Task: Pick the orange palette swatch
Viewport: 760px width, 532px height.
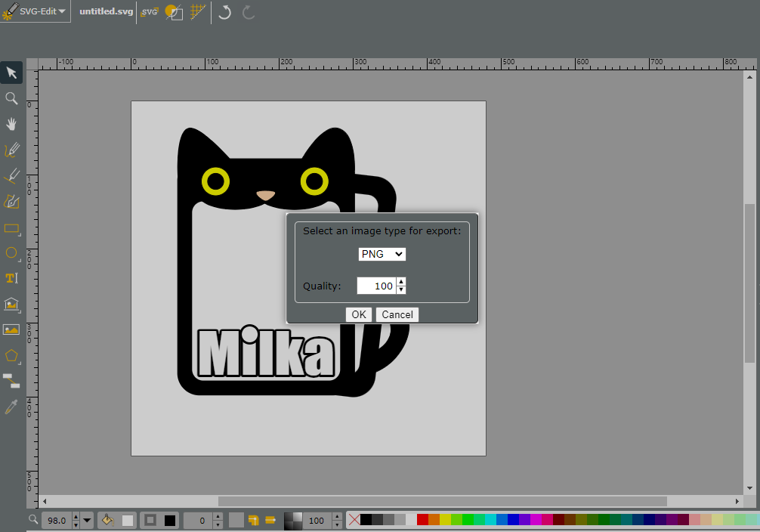Action: click(434, 520)
